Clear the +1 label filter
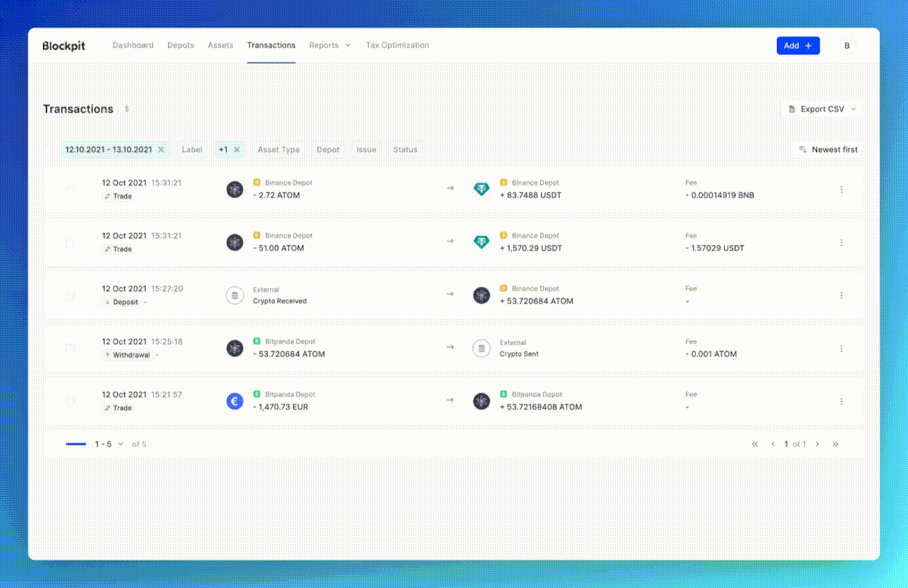Image resolution: width=908 pixels, height=588 pixels. point(237,150)
